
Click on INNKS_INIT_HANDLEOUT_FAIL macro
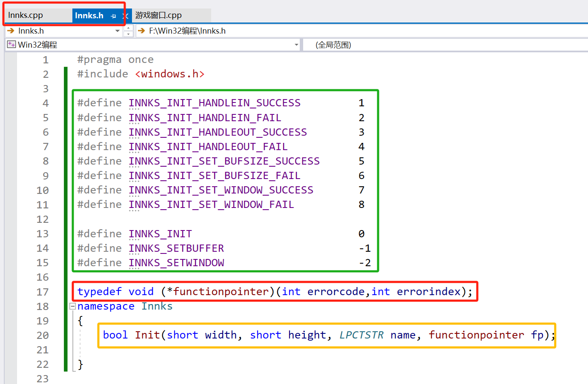pos(208,146)
